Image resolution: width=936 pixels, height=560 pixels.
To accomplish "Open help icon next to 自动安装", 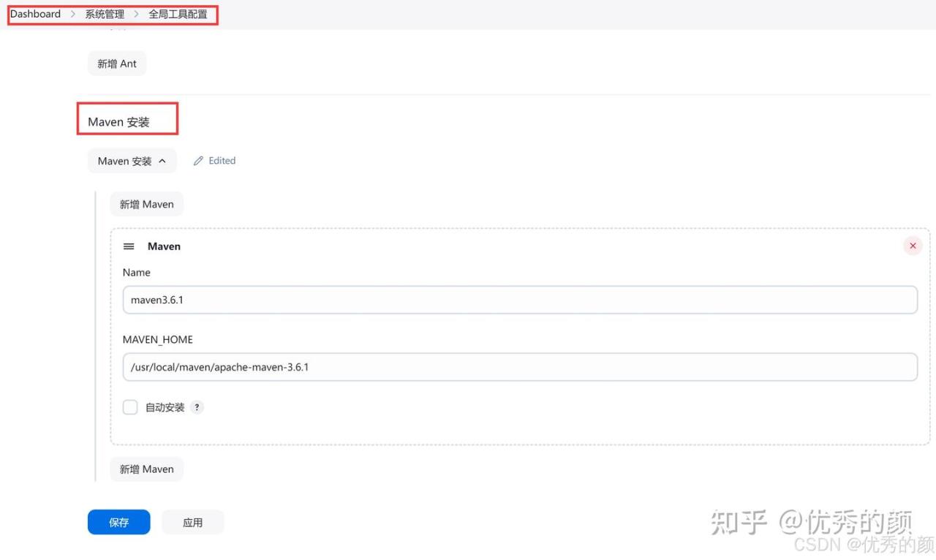I will tap(197, 407).
